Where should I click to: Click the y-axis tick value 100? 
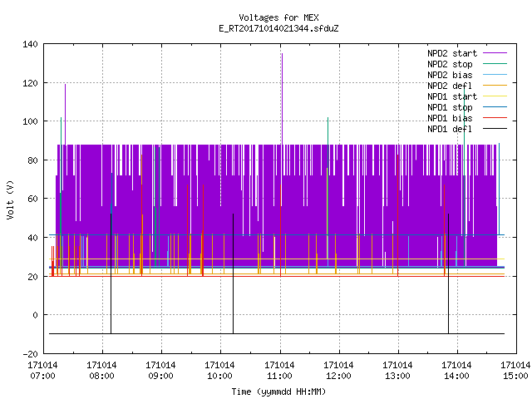point(30,121)
